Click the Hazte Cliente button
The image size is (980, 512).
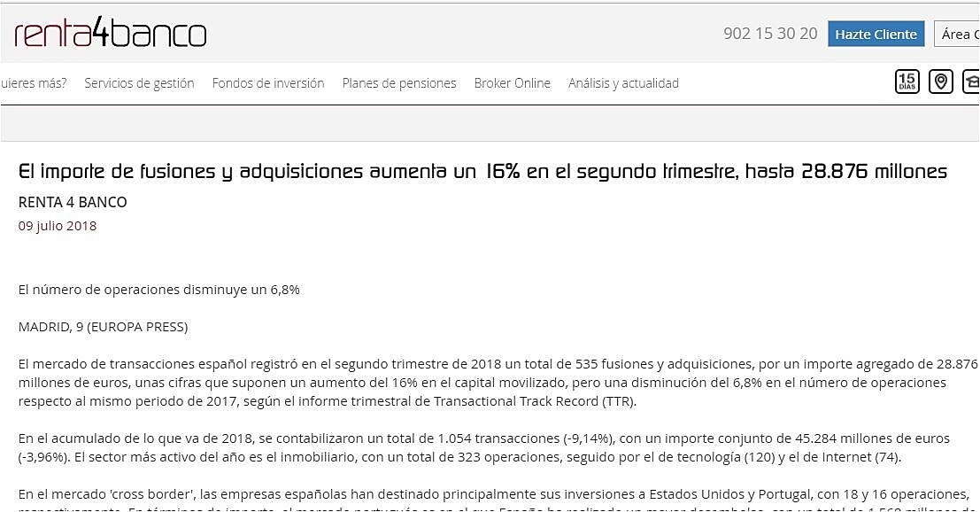coord(876,34)
